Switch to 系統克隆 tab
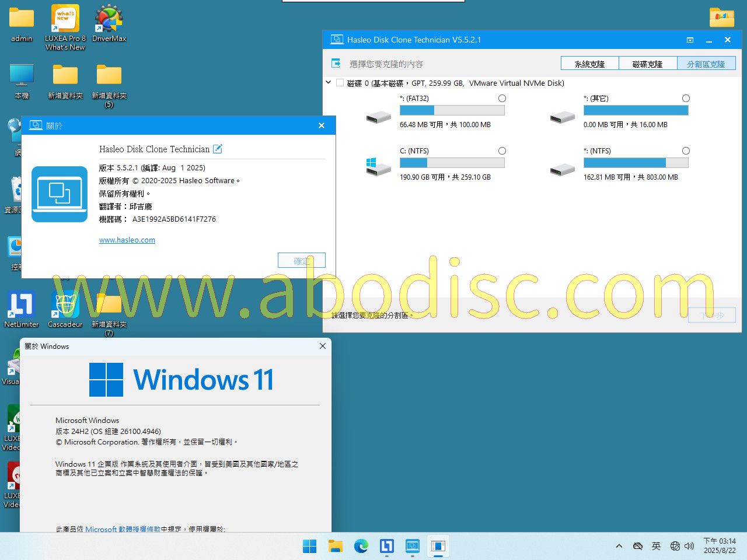 pos(589,64)
